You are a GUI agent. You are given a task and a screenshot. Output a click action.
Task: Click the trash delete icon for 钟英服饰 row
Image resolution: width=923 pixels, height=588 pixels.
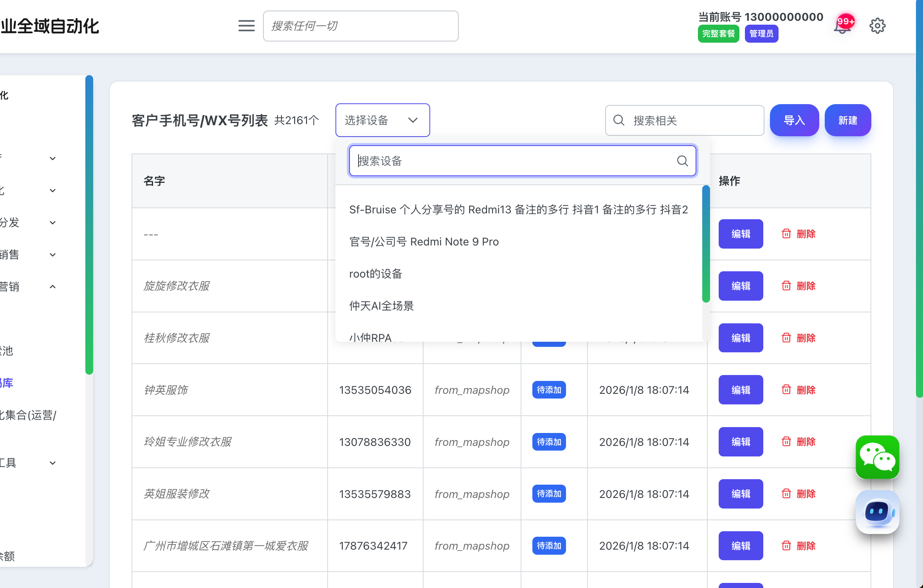point(786,390)
